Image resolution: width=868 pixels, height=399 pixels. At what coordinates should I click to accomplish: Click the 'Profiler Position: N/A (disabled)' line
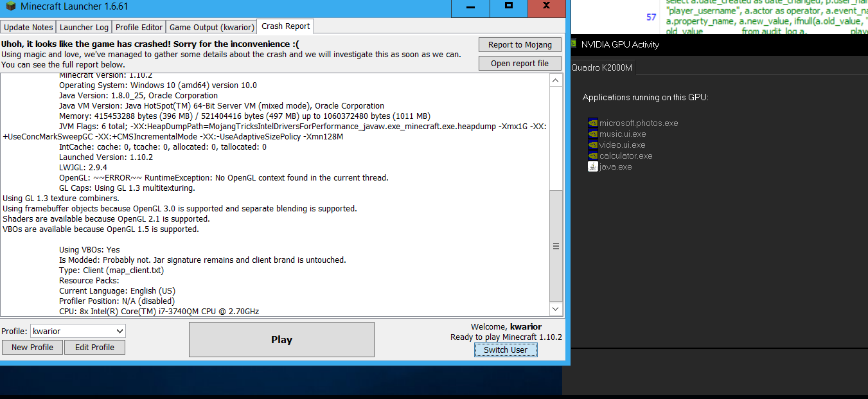(117, 301)
